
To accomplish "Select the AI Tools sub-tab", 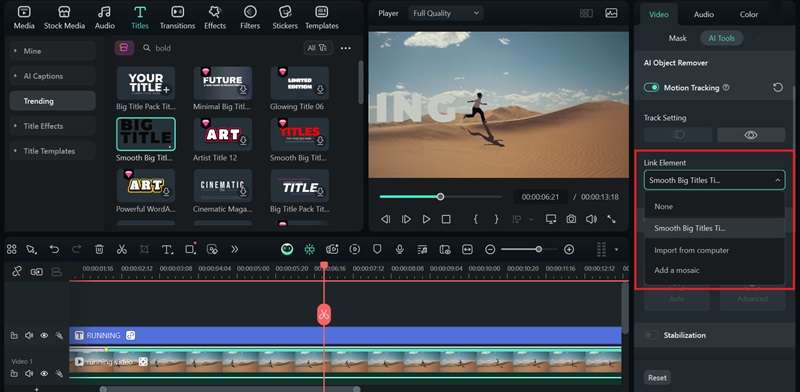I will pyautogui.click(x=721, y=38).
